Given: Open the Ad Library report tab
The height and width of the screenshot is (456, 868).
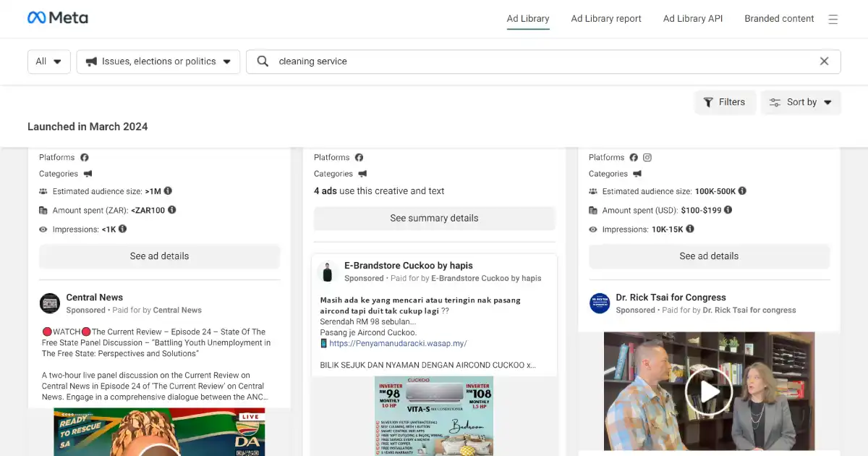Looking at the screenshot, I should click(606, 19).
